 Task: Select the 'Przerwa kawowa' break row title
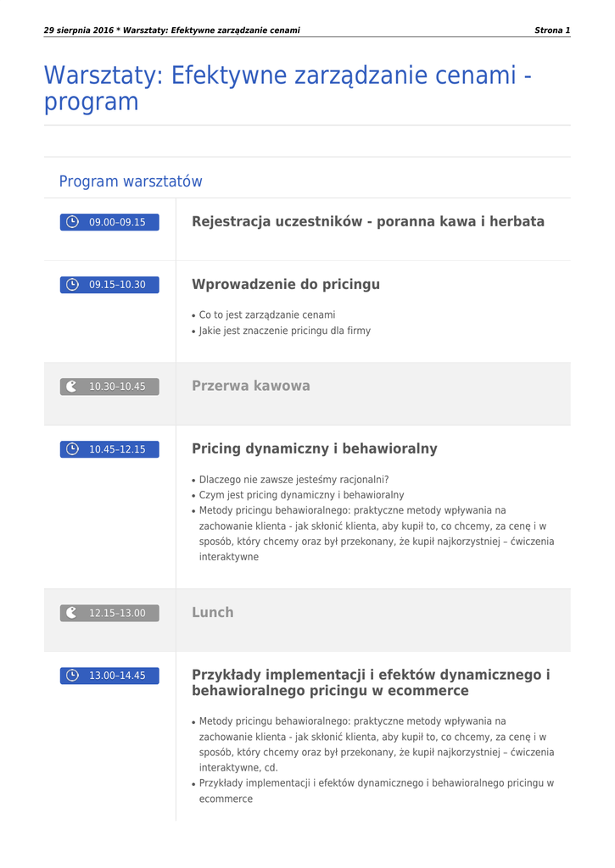250,386
